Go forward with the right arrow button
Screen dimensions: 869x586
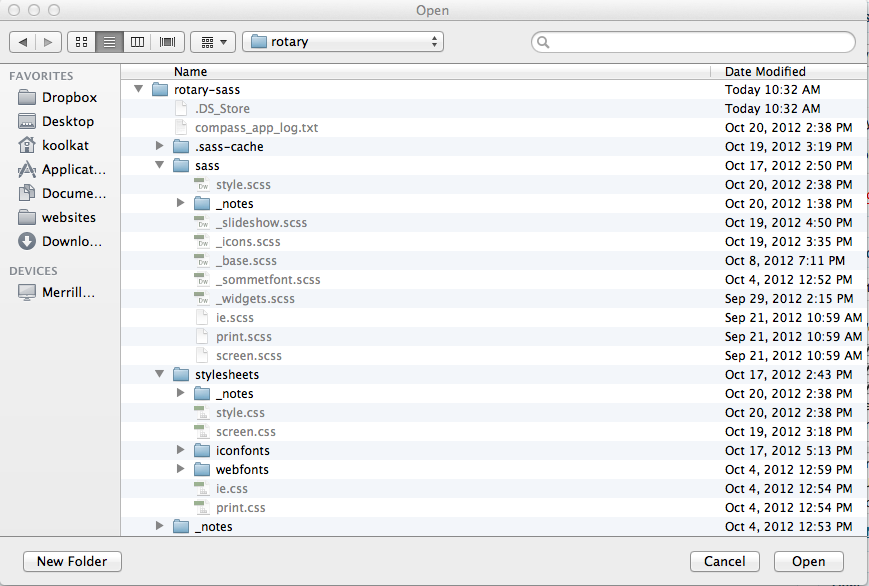coord(48,42)
